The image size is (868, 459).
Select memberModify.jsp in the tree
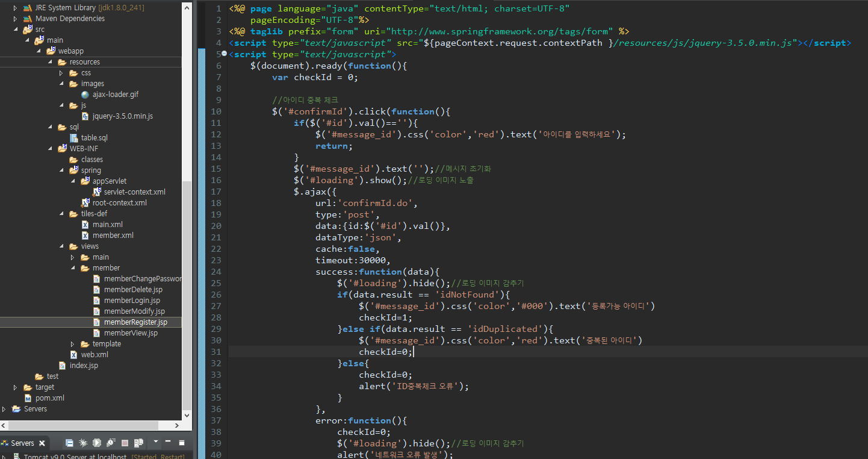click(x=134, y=311)
